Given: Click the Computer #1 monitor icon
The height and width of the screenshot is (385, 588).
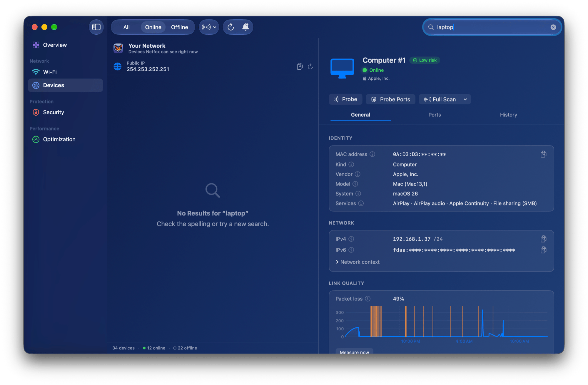Looking at the screenshot, I should 342,68.
